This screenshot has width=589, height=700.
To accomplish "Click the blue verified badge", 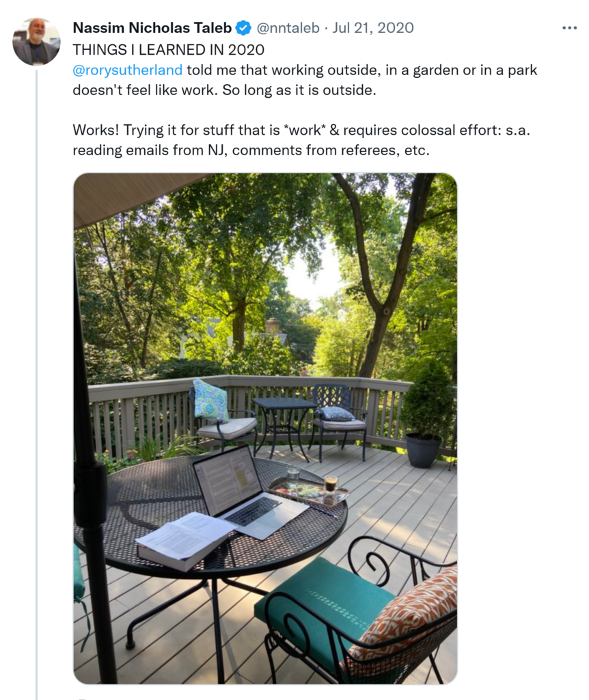I will (243, 28).
